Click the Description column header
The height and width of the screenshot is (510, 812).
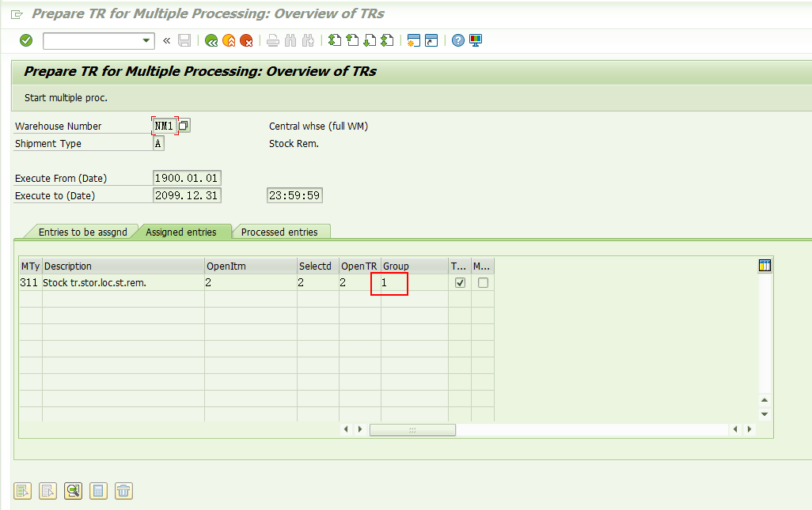(x=123, y=266)
